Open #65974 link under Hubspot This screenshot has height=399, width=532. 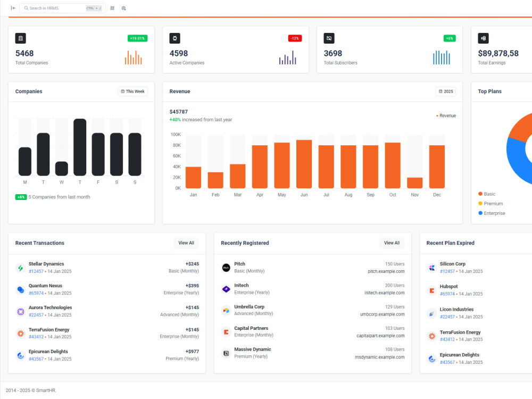coord(447,294)
